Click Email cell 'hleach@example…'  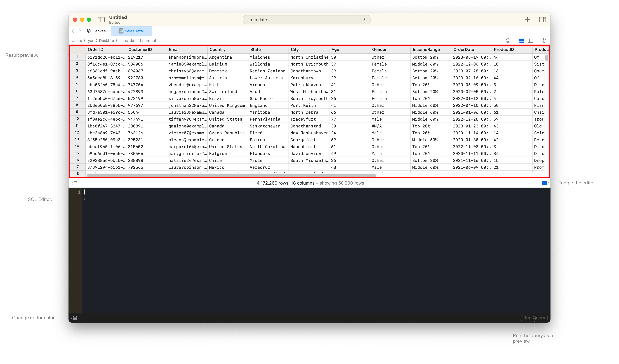click(187, 140)
